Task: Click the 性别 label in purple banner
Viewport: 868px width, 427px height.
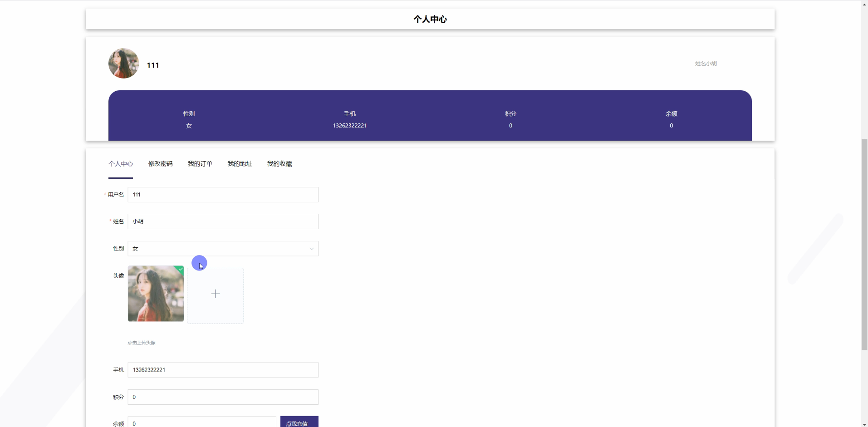Action: tap(189, 114)
